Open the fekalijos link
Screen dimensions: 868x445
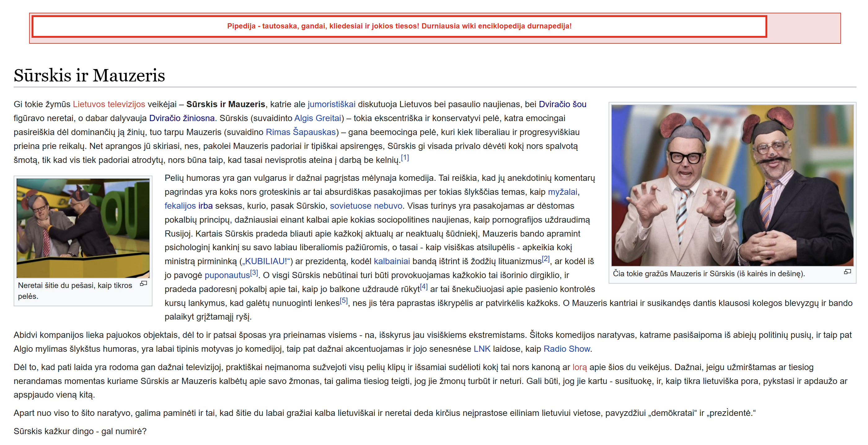[x=180, y=206]
